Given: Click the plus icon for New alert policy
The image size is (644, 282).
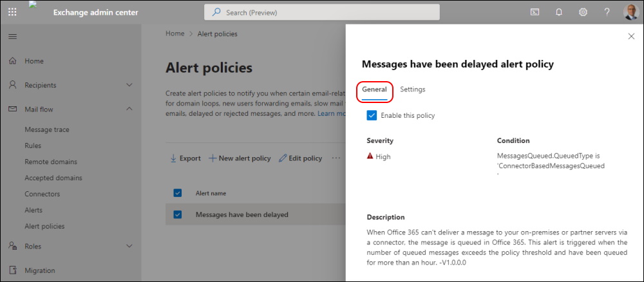Looking at the screenshot, I should pos(213,158).
